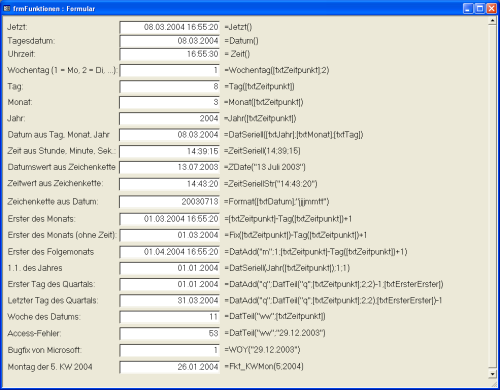The height and width of the screenshot is (390, 500).
Task: Click the Access-Fehler: label
Action: tap(34, 333)
